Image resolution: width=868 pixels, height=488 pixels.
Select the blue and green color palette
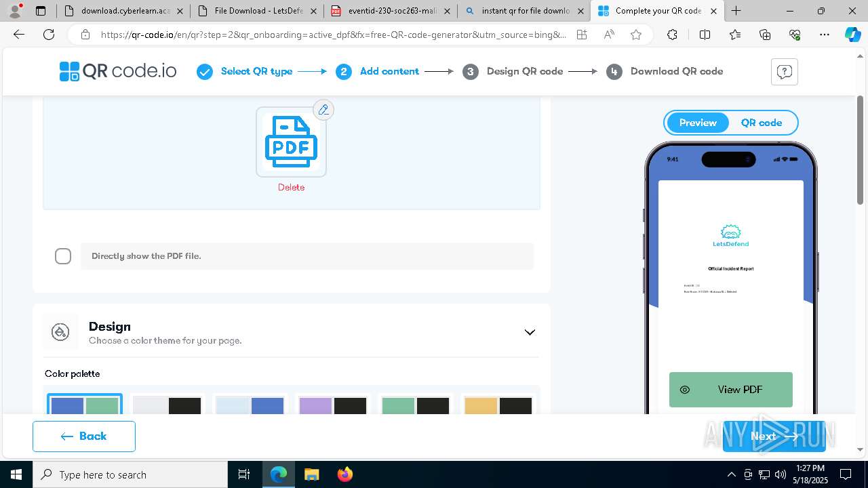(x=85, y=405)
